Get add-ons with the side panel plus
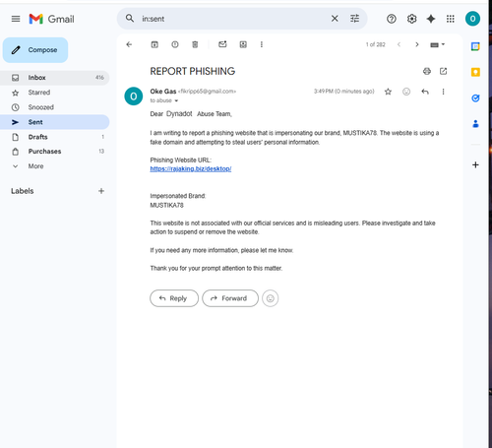The image size is (492, 448). click(475, 164)
